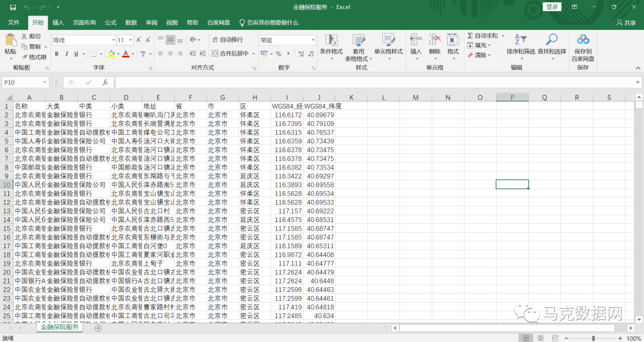Align text left icon
Viewport: 644px width, 342px height.
pos(160,54)
